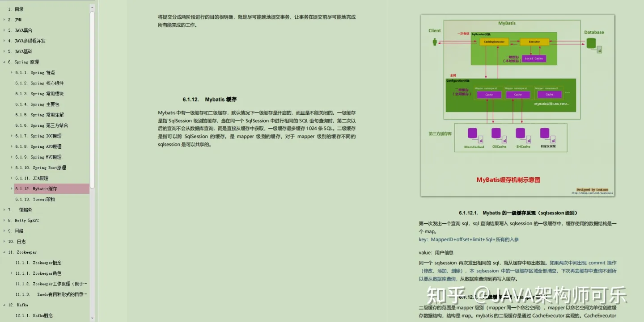Open bookmark 6.1.1. Spring 特点
The width and height of the screenshot is (644, 322).
pos(35,72)
